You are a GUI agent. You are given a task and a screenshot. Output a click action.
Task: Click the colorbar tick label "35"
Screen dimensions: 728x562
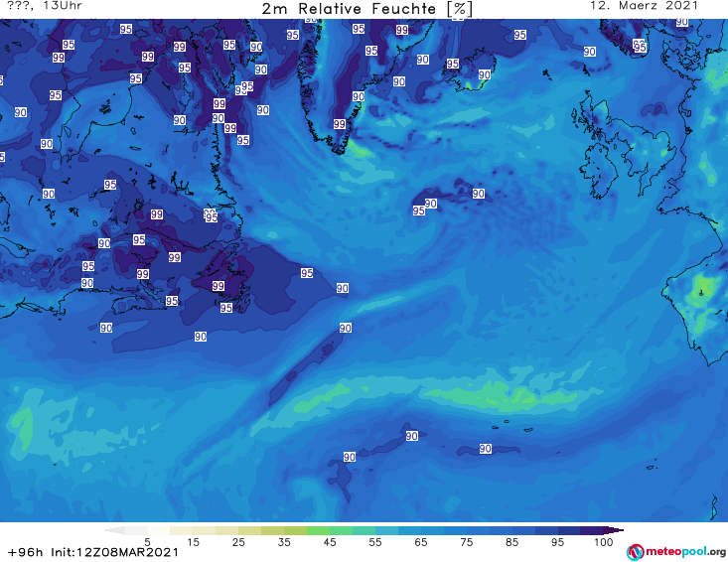(x=284, y=542)
